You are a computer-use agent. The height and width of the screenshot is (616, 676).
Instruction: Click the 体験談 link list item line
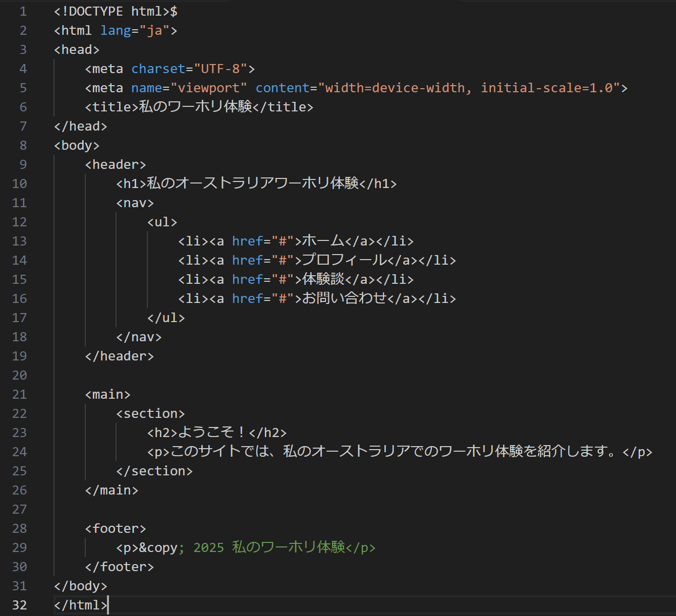[x=296, y=279]
